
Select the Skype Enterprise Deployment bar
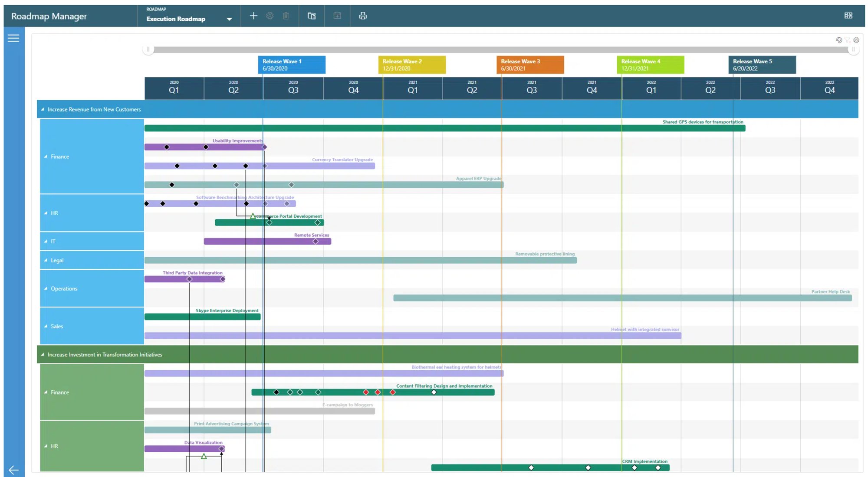202,317
